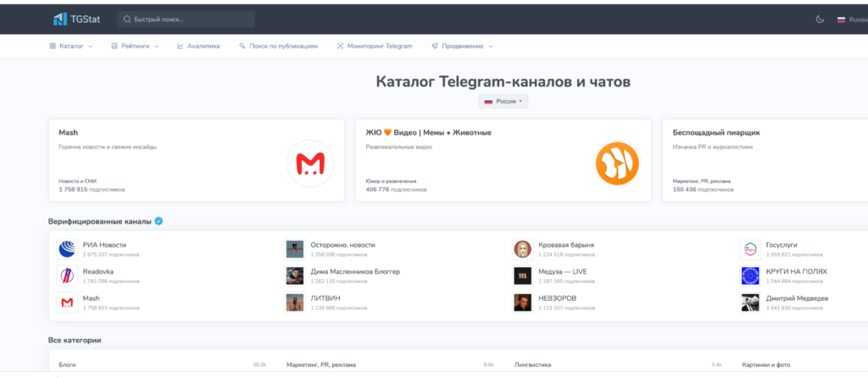Open the Readovka channel
This screenshot has width=868, height=378.
pos(98,271)
